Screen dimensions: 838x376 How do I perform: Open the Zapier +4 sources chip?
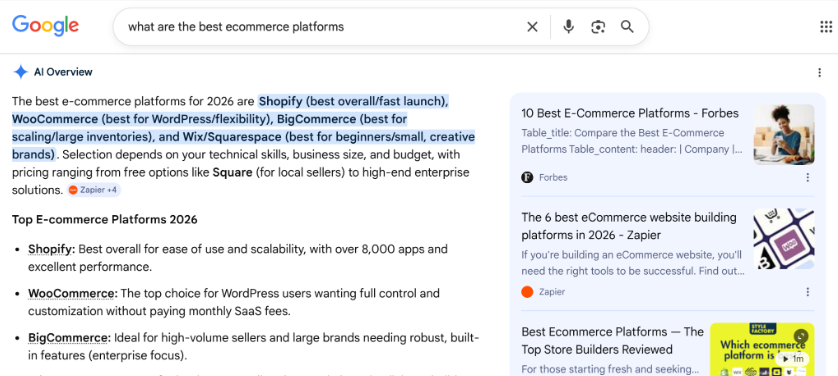click(94, 190)
